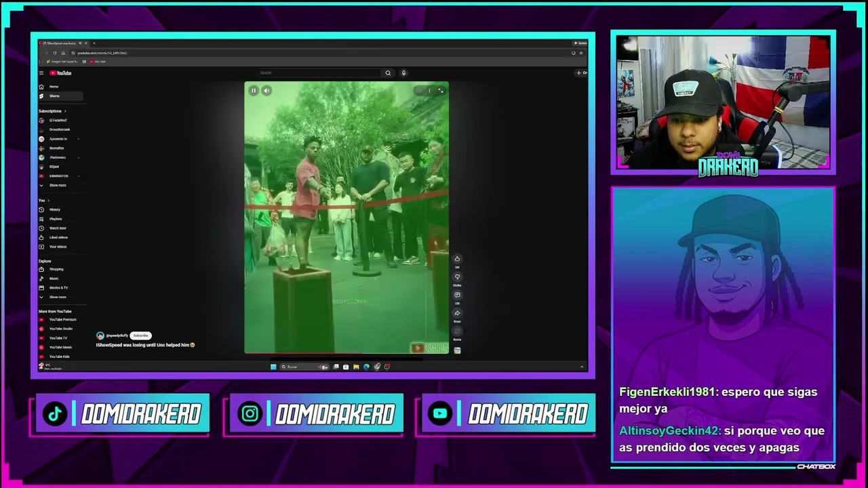Viewport: 868px width, 488px height.
Task: Dislike the Short with thumbs down
Action: (457, 277)
